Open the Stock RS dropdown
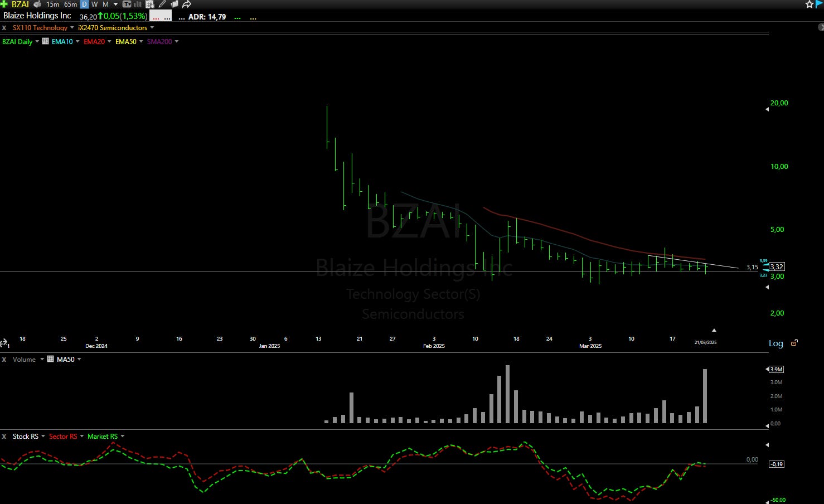The height and width of the screenshot is (504, 824). [x=43, y=436]
